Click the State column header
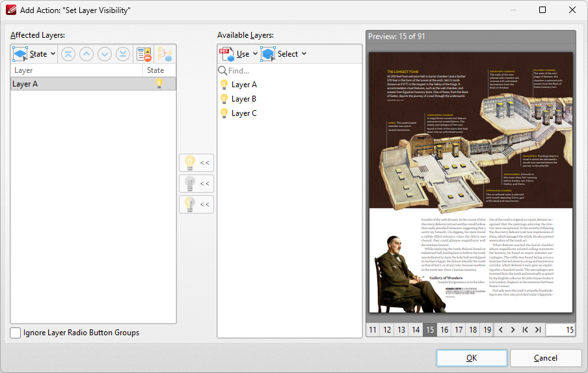 coord(159,70)
